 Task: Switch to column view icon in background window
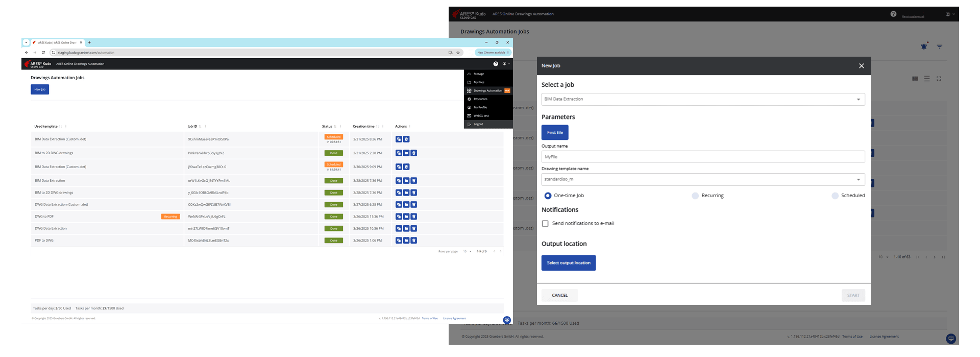pyautogui.click(x=915, y=79)
